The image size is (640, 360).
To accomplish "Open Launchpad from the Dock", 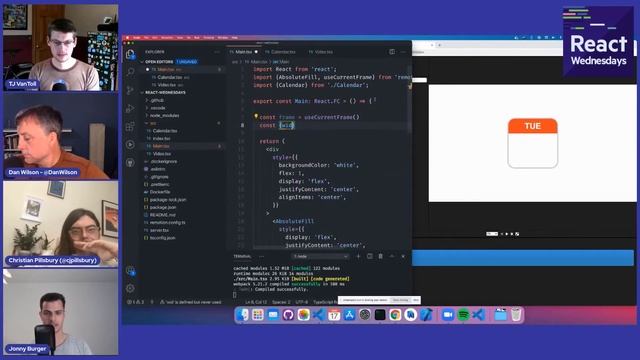I will tap(258, 315).
